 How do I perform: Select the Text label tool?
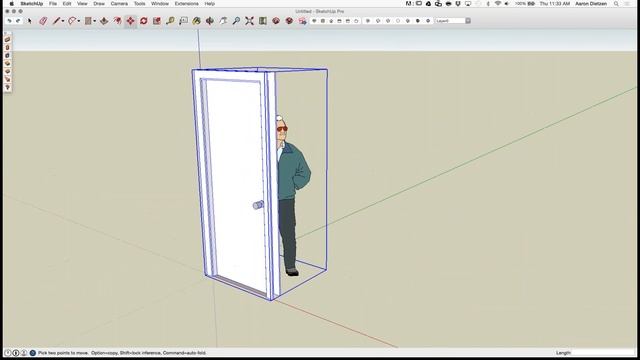coord(183,21)
